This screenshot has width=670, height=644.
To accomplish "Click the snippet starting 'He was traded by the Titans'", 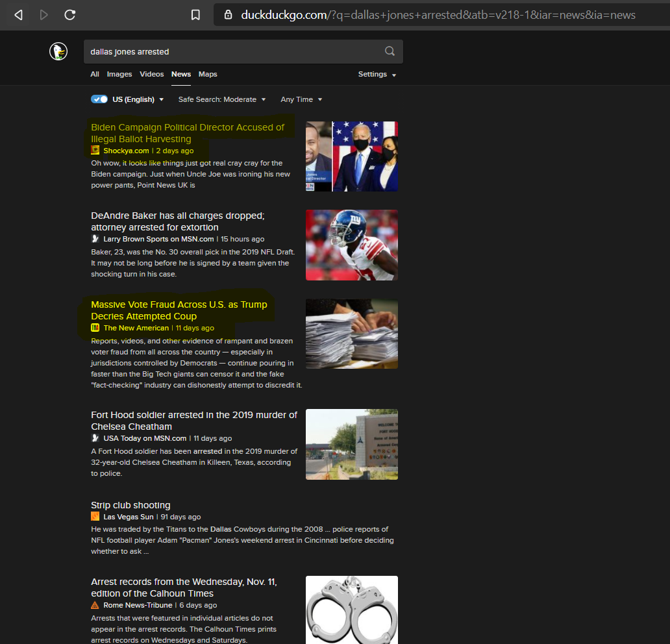I will pyautogui.click(x=242, y=540).
